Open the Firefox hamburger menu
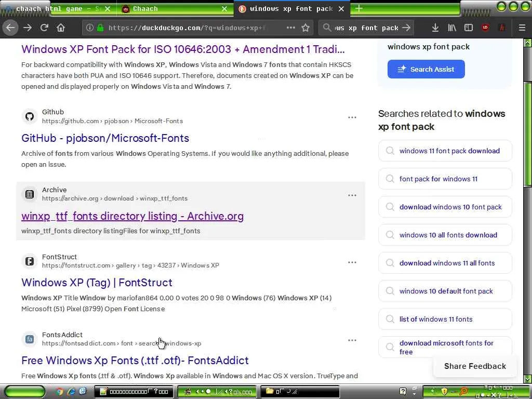The width and height of the screenshot is (532, 399). pyautogui.click(x=522, y=28)
